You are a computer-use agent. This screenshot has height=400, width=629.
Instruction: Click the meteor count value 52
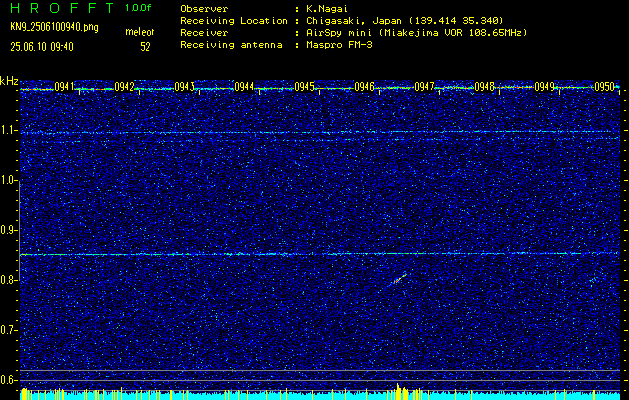coord(145,47)
